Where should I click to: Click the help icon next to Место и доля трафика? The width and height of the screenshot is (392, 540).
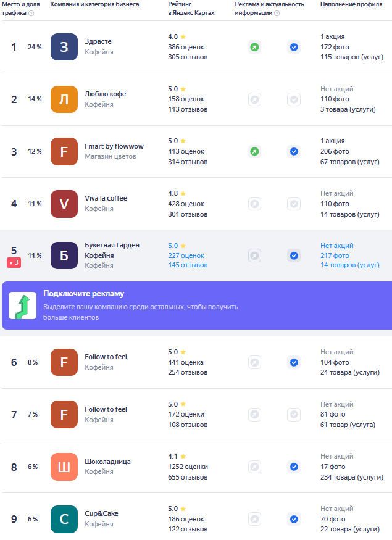click(31, 13)
